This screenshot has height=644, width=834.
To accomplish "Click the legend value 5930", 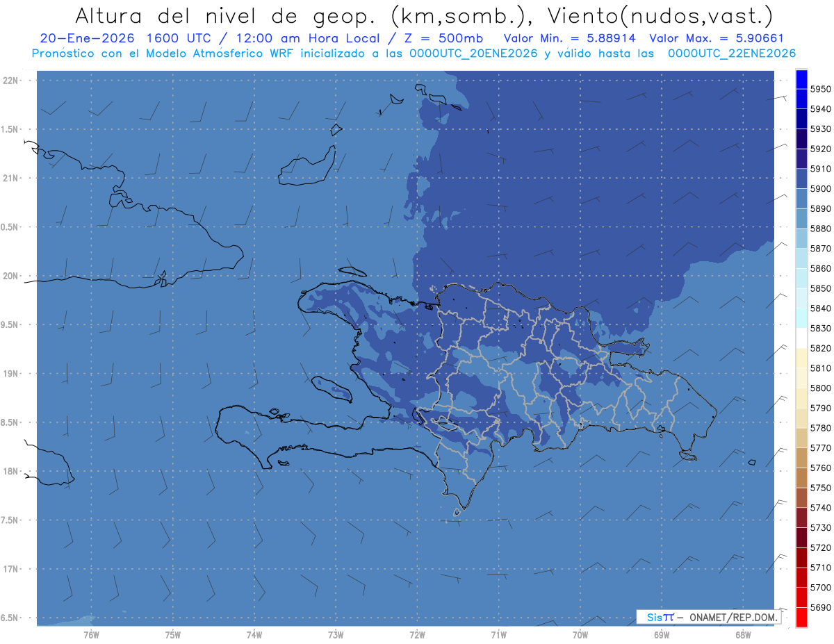I will pos(820,129).
